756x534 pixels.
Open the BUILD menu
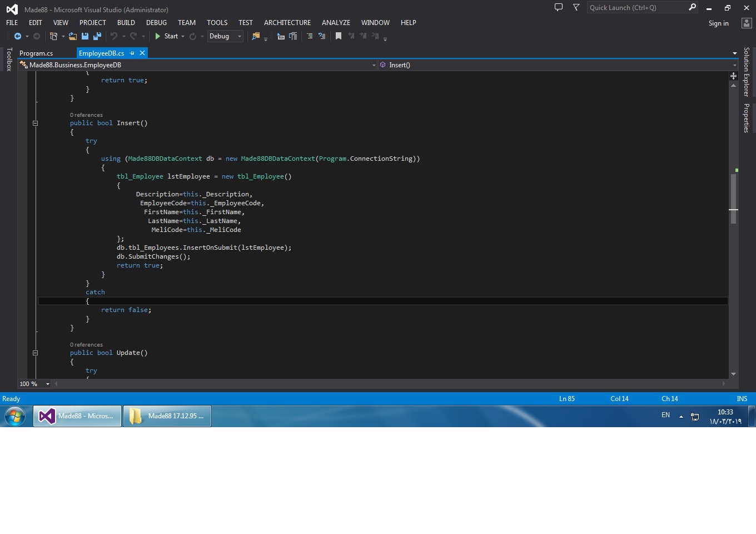(126, 23)
